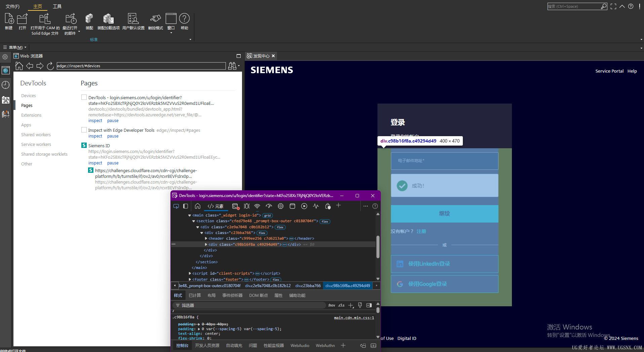Screen dimensions: 644x352
Task: Click the DevTools more tools plus icon
Action: click(338, 205)
